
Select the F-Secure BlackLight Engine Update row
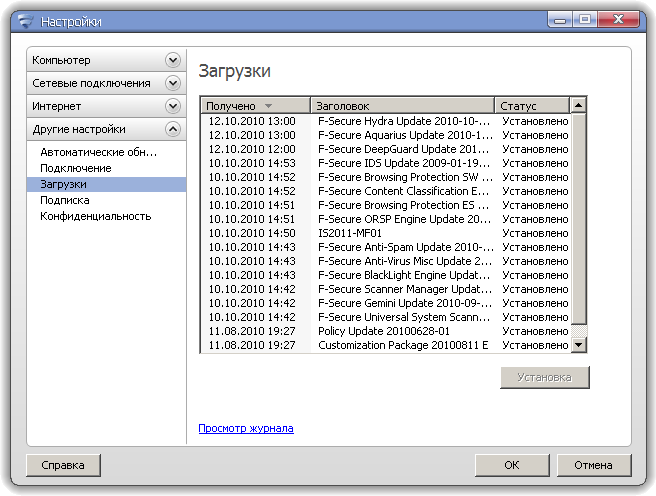386,275
